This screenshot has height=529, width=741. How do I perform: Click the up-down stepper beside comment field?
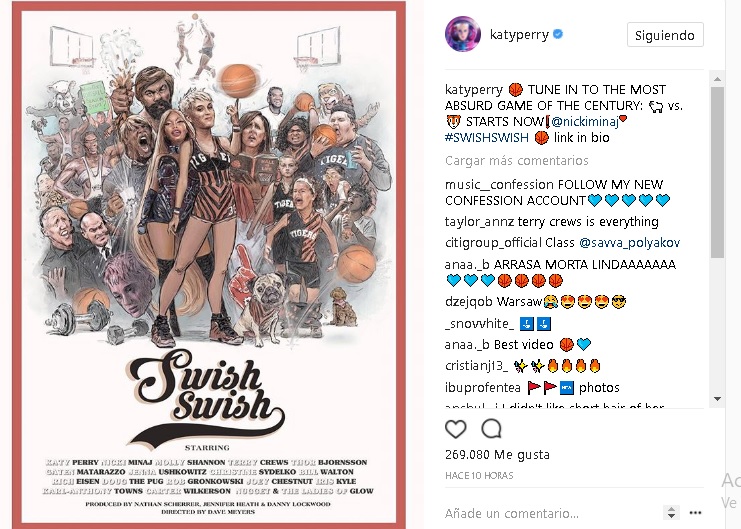click(x=671, y=512)
